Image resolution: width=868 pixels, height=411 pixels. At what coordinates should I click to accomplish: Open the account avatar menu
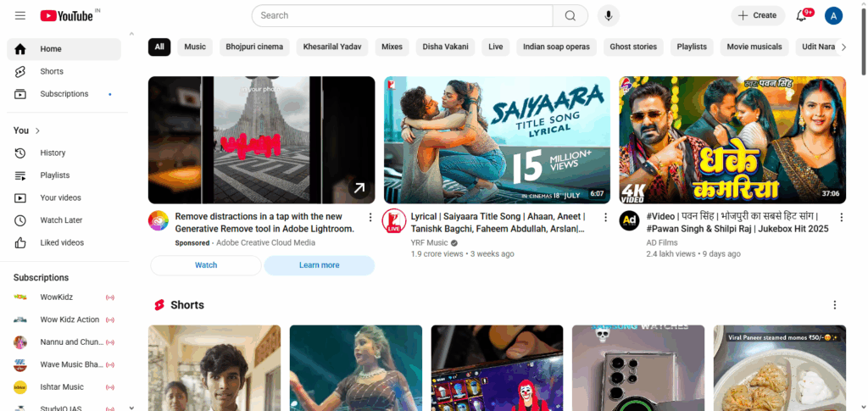833,15
